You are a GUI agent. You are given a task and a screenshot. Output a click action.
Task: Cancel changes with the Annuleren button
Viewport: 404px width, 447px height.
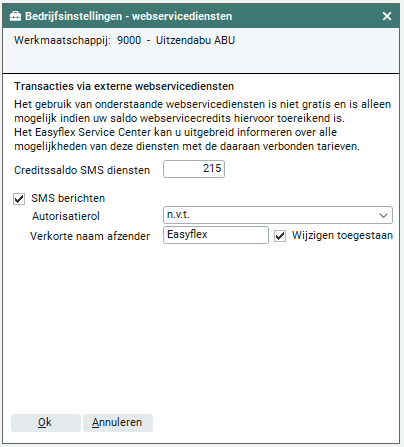pyautogui.click(x=118, y=423)
